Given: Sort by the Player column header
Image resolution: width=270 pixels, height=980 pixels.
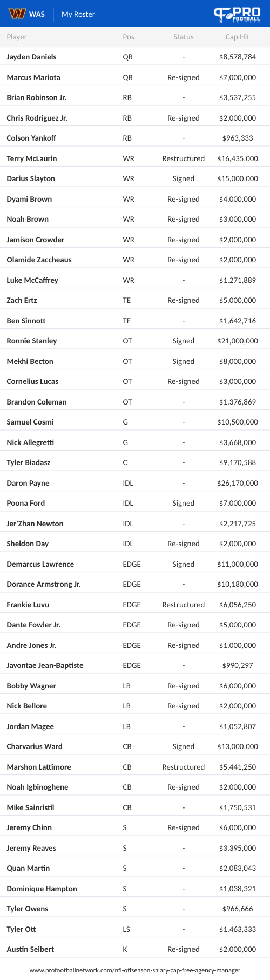Looking at the screenshot, I should 17,37.
